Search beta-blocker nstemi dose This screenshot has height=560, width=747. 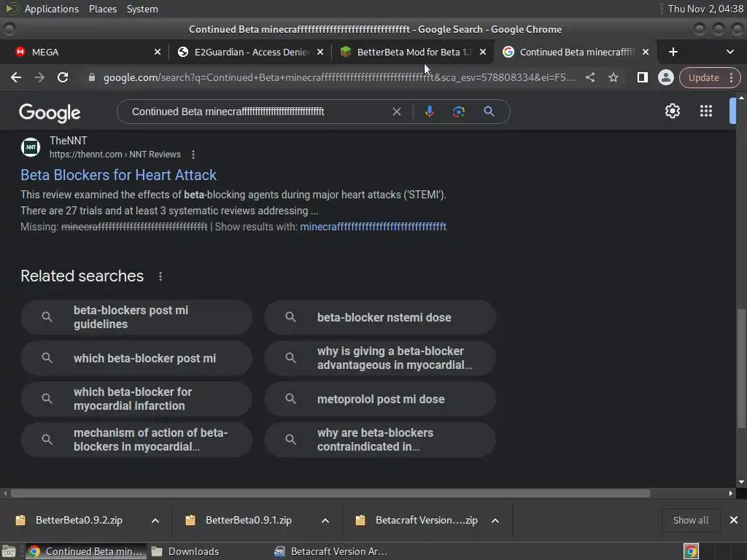coord(380,317)
